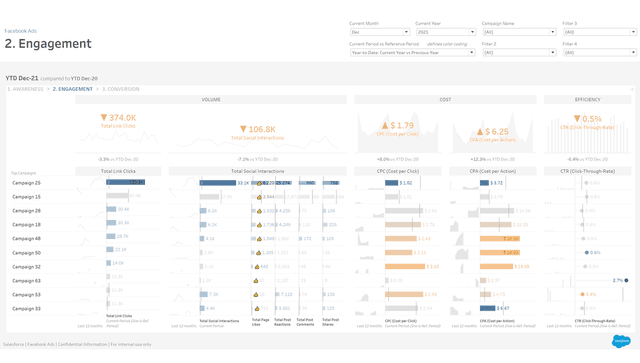This screenshot has width=640, height=363.
Task: Click the Total Link Clicks column header
Action: click(x=118, y=171)
